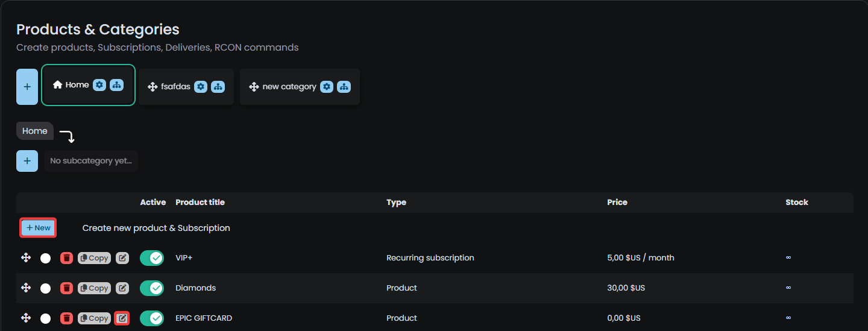Click the '30,00 $US' price

click(x=626, y=288)
